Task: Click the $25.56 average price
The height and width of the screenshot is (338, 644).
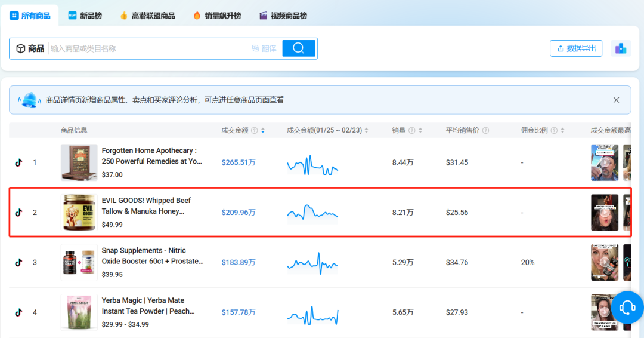Action: pyautogui.click(x=457, y=212)
